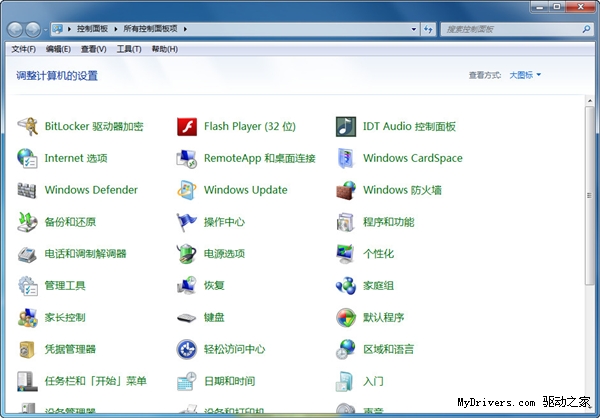Open the Flash Player (32 位) icon
The width and height of the screenshot is (600, 418).
click(x=187, y=126)
